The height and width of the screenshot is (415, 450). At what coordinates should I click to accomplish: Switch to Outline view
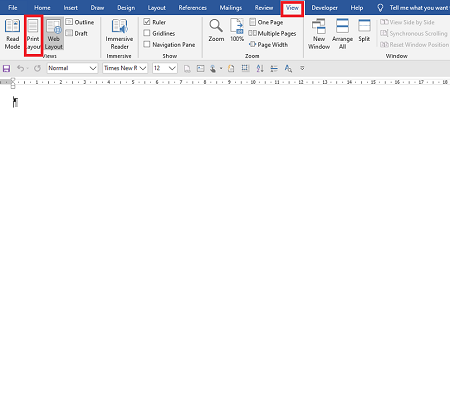80,22
